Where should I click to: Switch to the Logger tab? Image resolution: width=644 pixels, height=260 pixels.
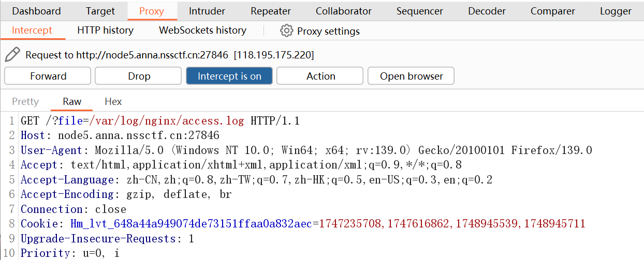[x=616, y=11]
